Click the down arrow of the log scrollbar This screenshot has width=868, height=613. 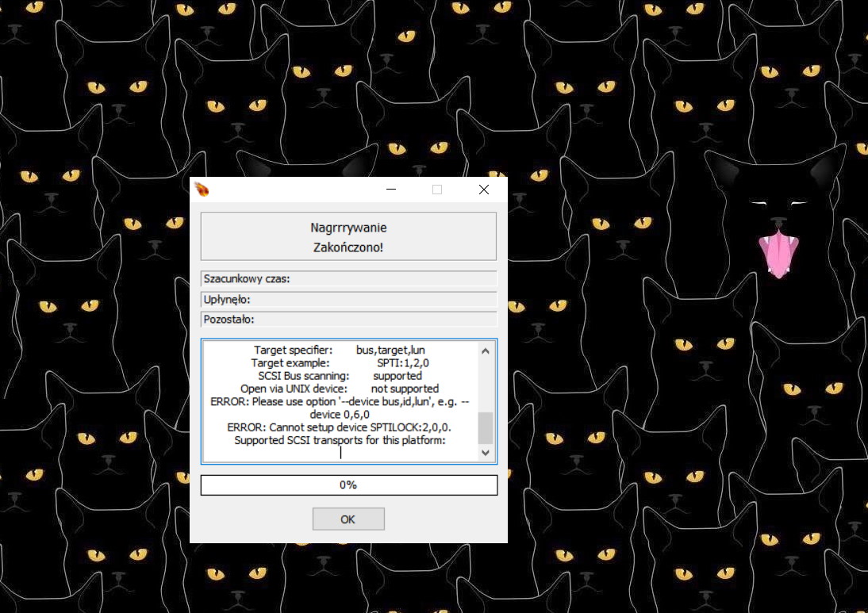point(485,452)
